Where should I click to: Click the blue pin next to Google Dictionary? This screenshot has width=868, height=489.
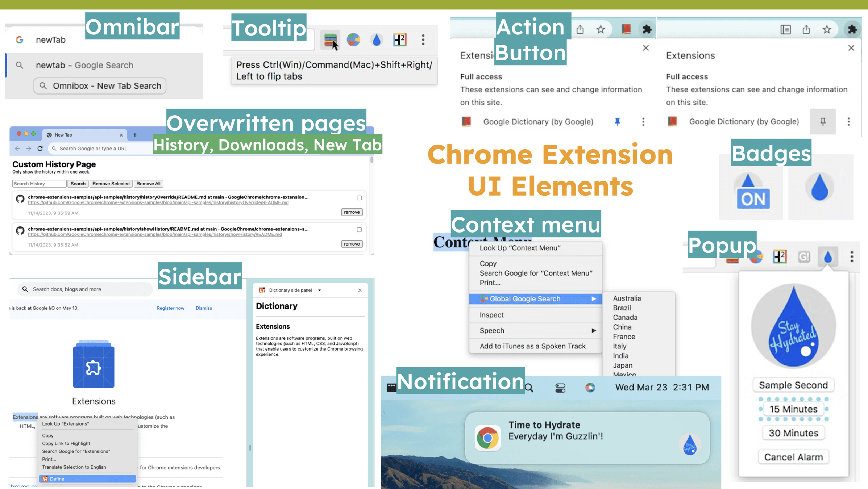[618, 122]
